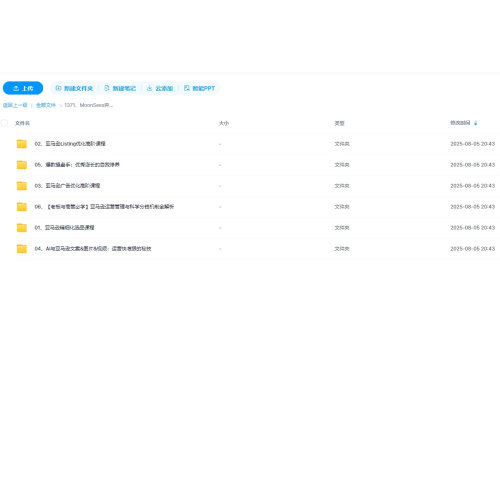Click the 文件夹 type cell for folder 04

point(342,249)
